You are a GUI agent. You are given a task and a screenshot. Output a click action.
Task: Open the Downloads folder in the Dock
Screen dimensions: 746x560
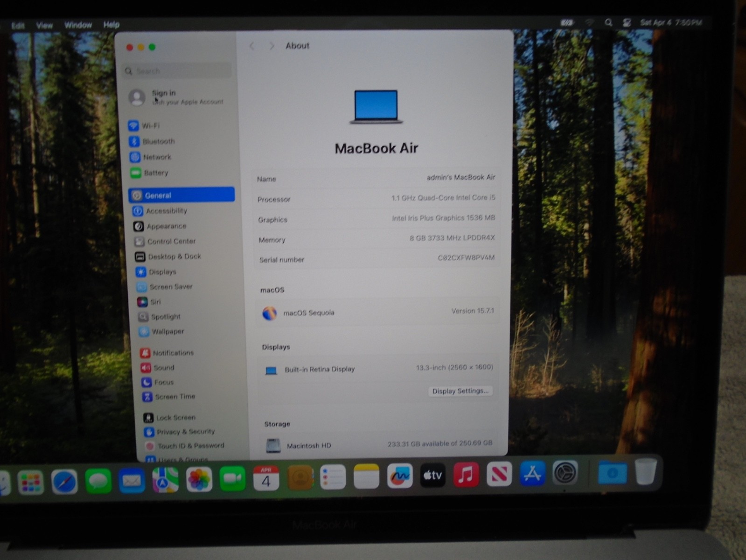[612, 472]
